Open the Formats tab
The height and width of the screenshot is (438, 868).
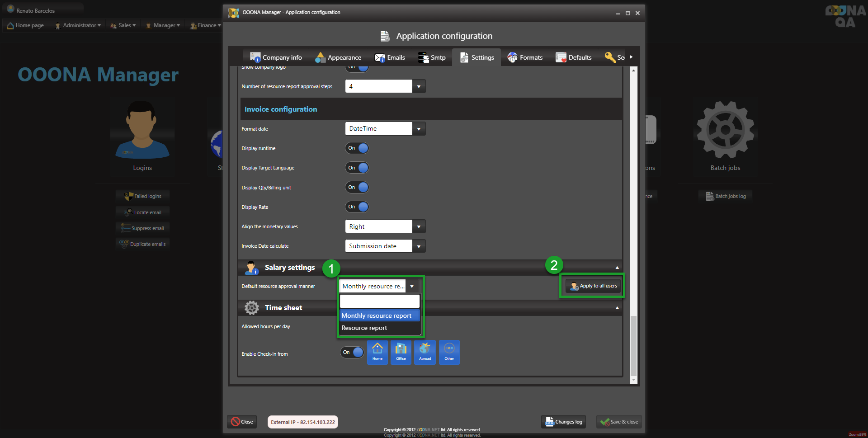(x=525, y=57)
